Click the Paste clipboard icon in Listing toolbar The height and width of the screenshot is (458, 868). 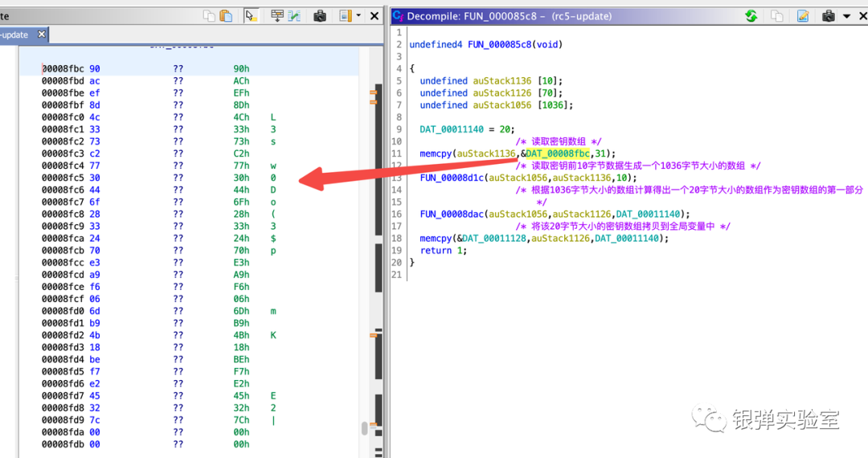pyautogui.click(x=226, y=16)
